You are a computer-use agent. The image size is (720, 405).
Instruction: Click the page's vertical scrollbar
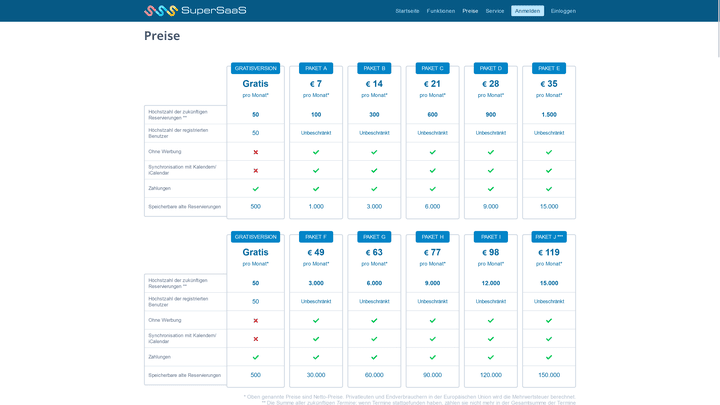tap(716, 200)
